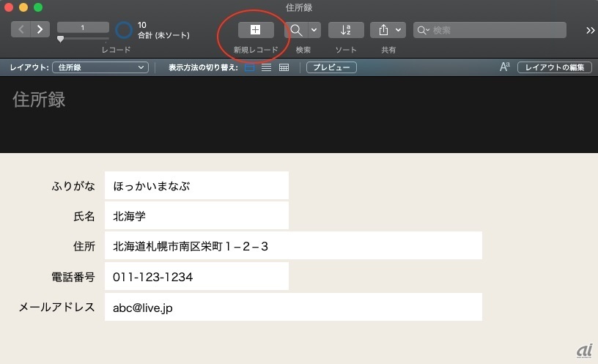Click the 住所録 layout heading
The width and height of the screenshot is (598, 364).
pyautogui.click(x=39, y=100)
